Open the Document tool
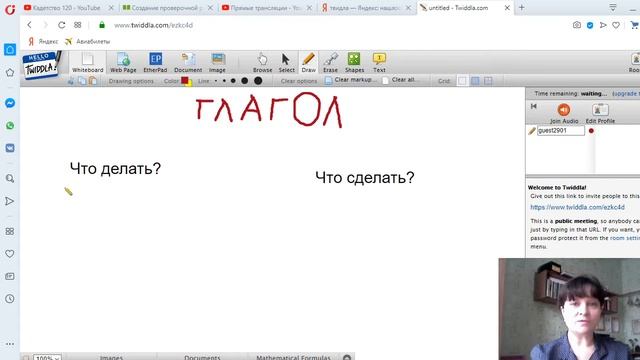 [188, 62]
